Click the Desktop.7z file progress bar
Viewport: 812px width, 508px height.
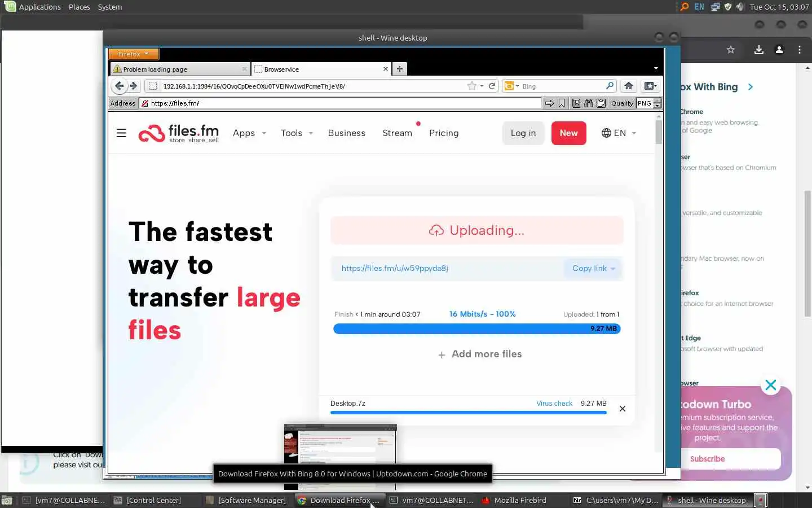click(469, 413)
